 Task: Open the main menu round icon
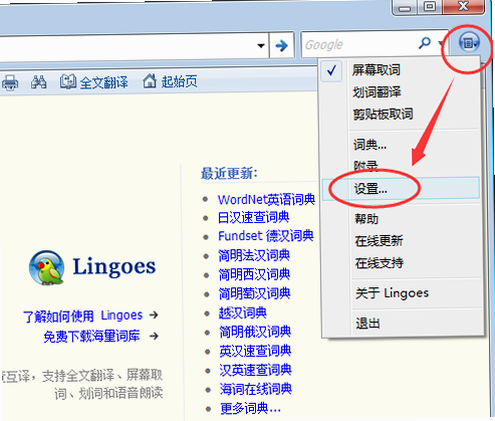[x=469, y=43]
